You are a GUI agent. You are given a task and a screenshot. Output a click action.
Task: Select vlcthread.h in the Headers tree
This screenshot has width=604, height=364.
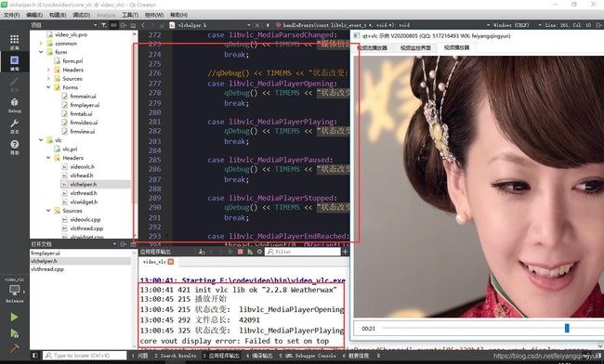tap(84, 193)
